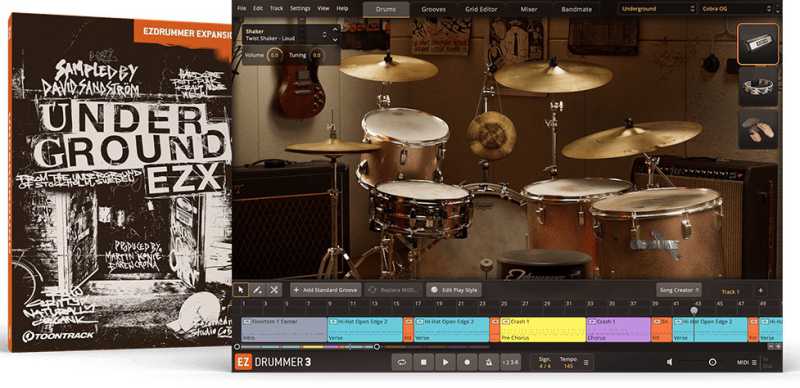This screenshot has height=388, width=800.
Task: Select the hand claps percussion thumbnail
Action: 758,129
